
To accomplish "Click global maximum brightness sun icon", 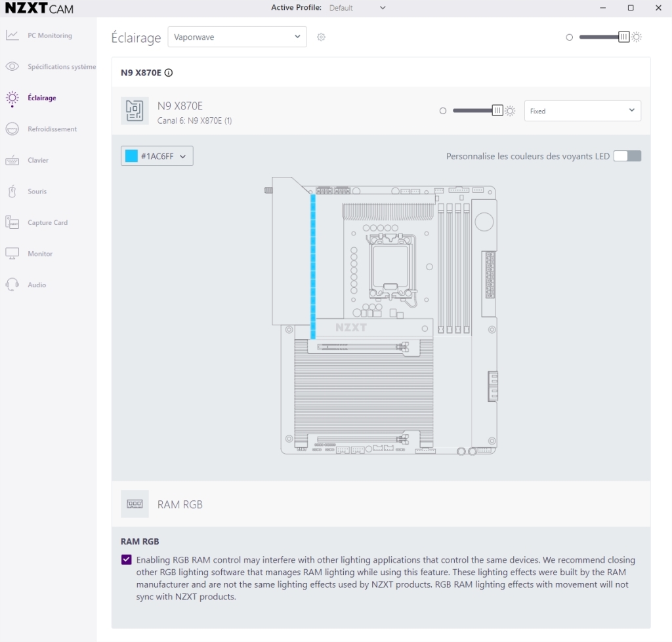I will [x=637, y=37].
